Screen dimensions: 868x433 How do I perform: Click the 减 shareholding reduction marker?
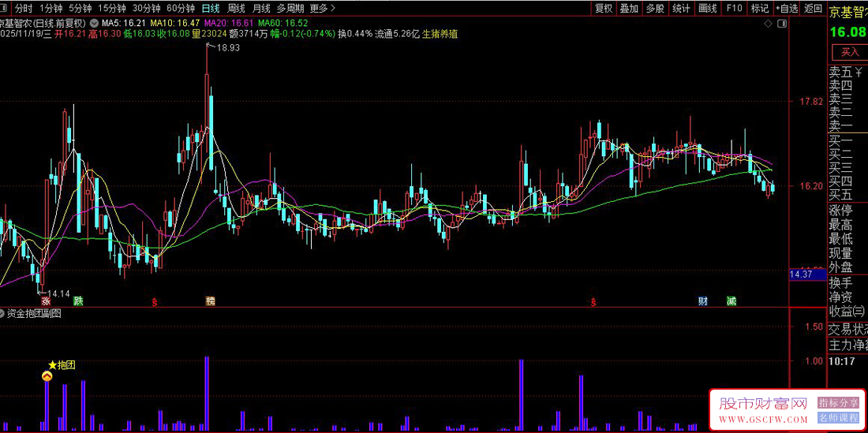731,301
